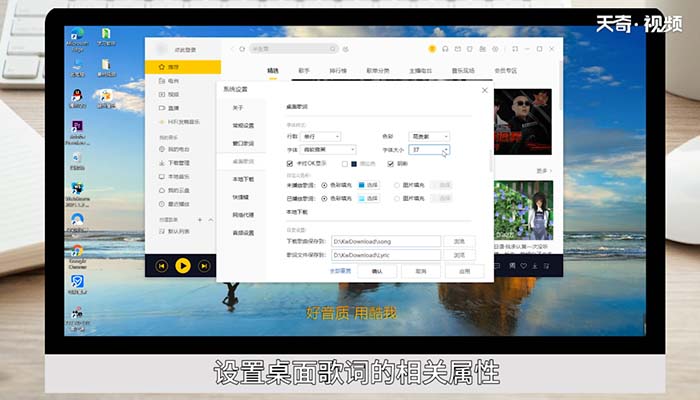
Task: Click the yellow play button
Action: click(183, 266)
